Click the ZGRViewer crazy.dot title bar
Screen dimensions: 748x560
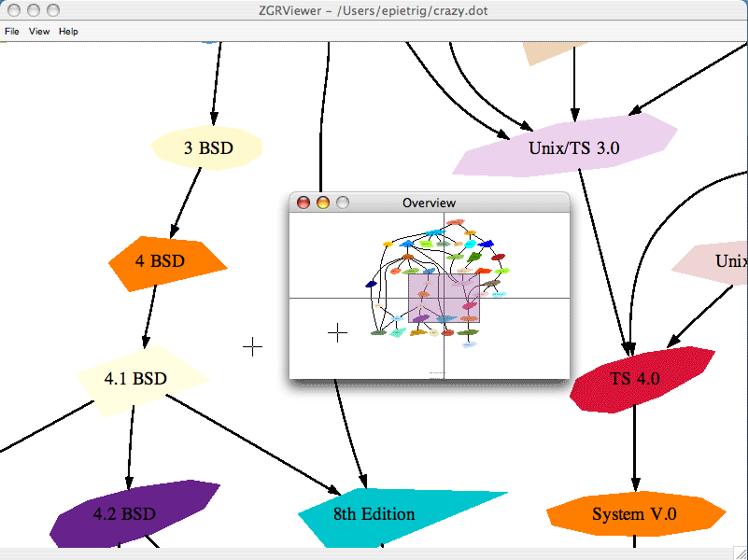tap(374, 10)
